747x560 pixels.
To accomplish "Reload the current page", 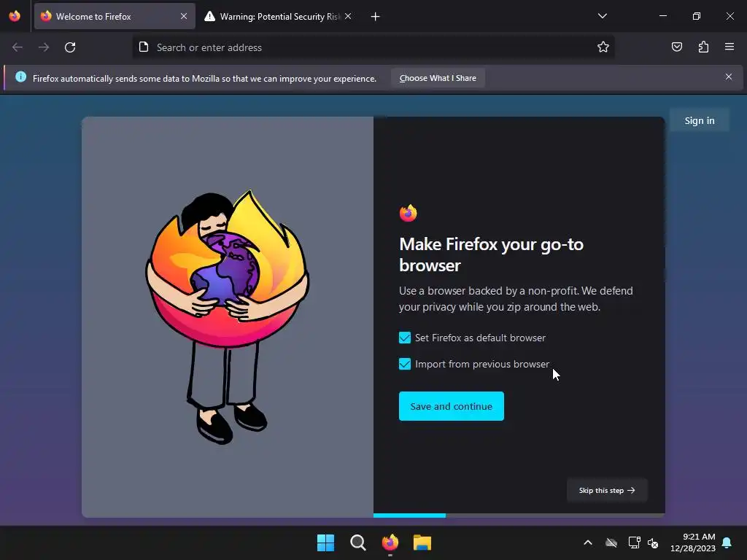I will click(x=70, y=47).
